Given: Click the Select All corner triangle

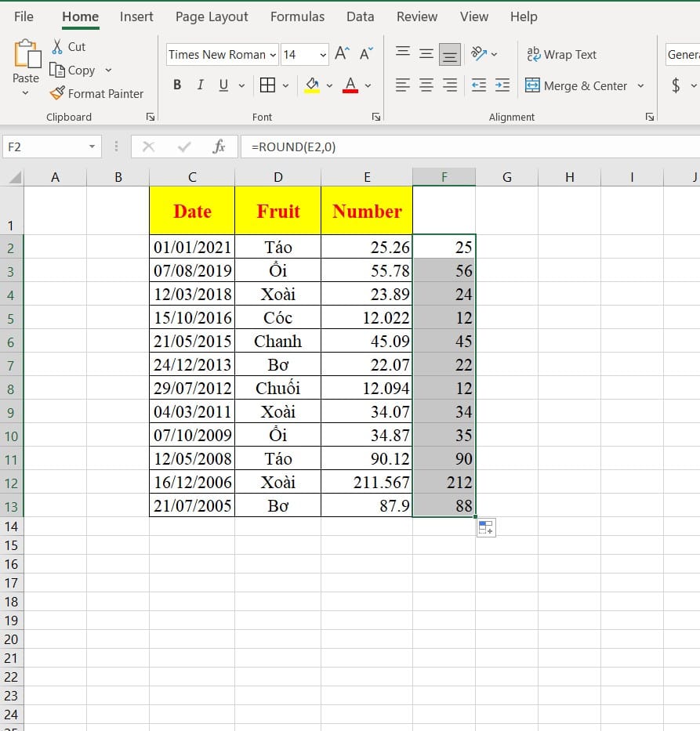Looking at the screenshot, I should (15, 177).
